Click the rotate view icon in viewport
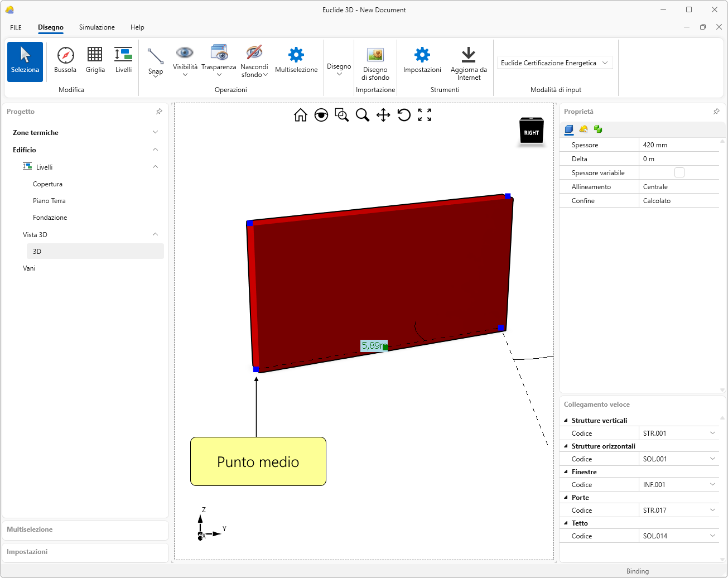 pyautogui.click(x=404, y=115)
